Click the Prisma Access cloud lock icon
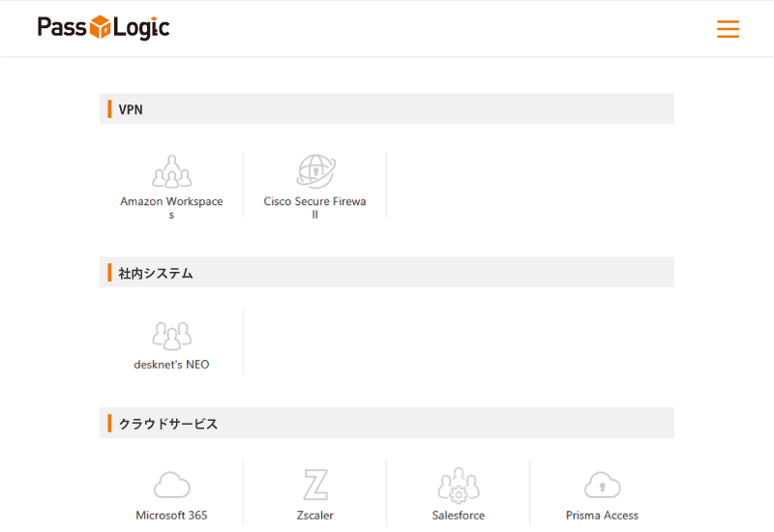Image resolution: width=774 pixels, height=532 pixels. pyautogui.click(x=602, y=485)
